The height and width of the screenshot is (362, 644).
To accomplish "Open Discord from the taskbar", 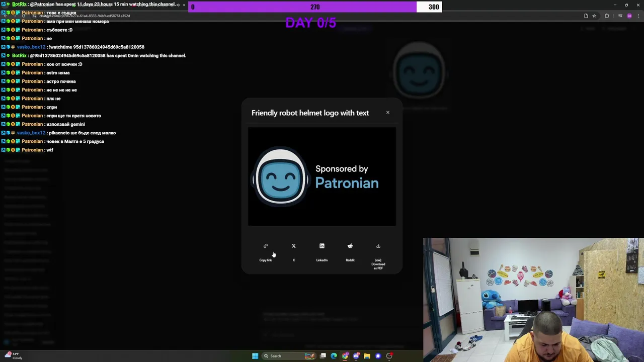I will pos(356,356).
